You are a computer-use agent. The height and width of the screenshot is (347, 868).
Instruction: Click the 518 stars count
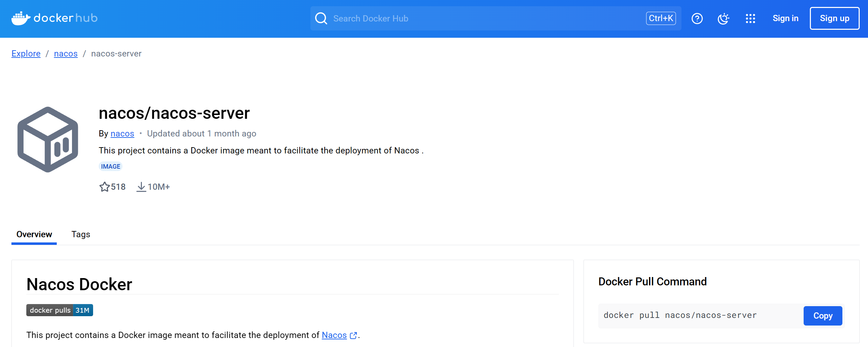coord(118,187)
